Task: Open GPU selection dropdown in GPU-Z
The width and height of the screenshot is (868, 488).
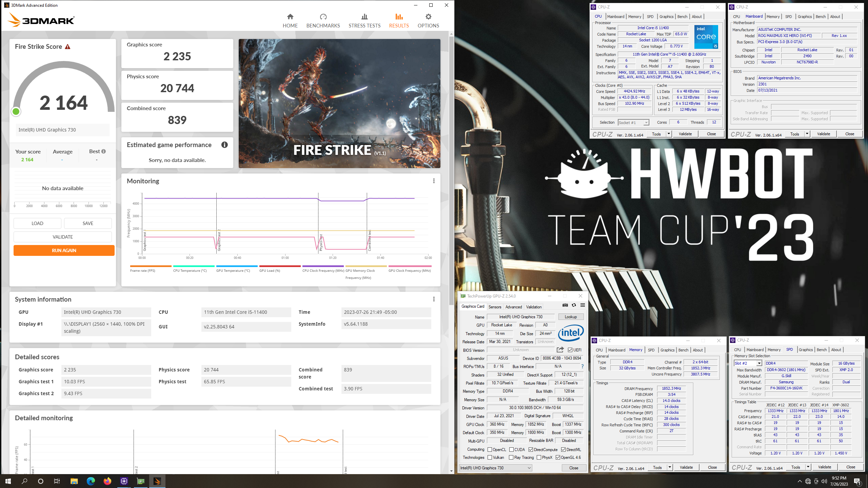Action: [x=495, y=468]
